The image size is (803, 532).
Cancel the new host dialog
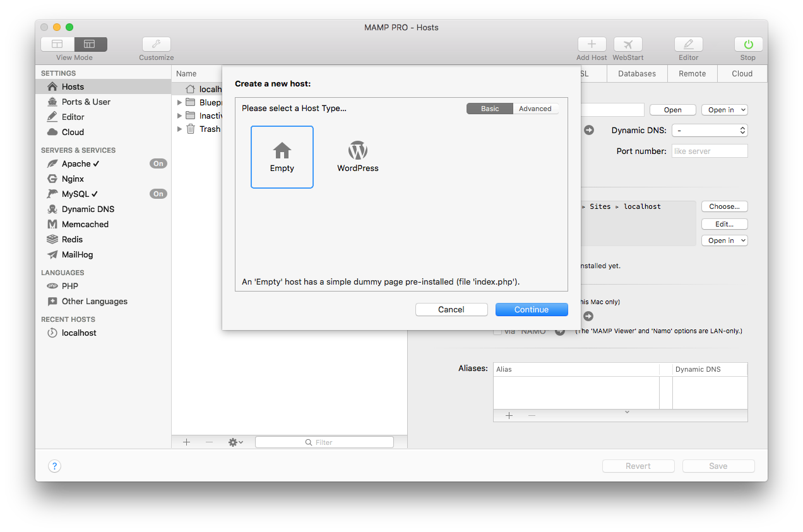coord(451,309)
